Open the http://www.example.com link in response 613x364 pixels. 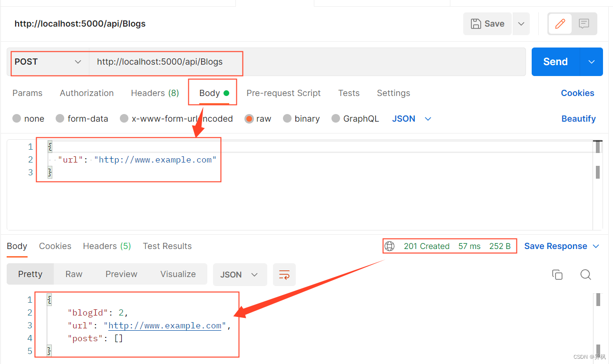pyautogui.click(x=165, y=326)
